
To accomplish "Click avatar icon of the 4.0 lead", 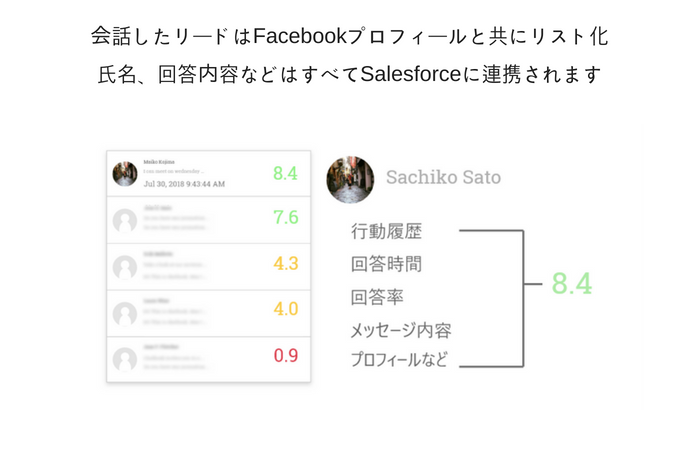I will (x=125, y=313).
